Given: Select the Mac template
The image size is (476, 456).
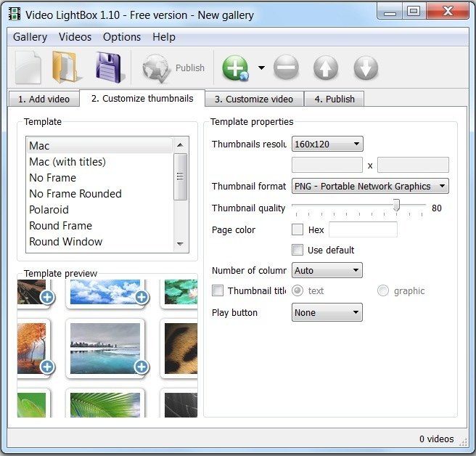Looking at the screenshot, I should (99, 145).
